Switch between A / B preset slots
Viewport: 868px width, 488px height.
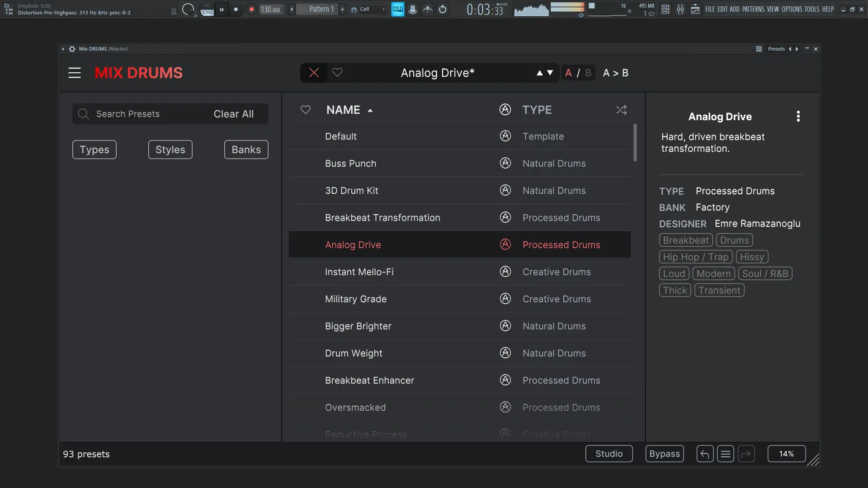click(578, 73)
